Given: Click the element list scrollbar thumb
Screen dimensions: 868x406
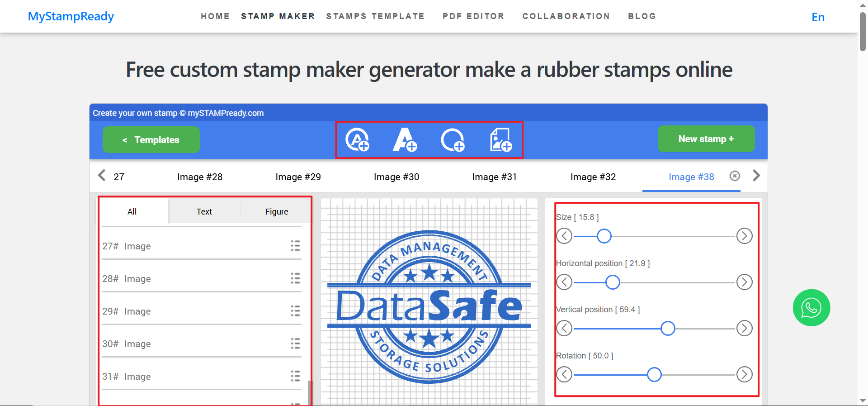Looking at the screenshot, I should pos(310,393).
